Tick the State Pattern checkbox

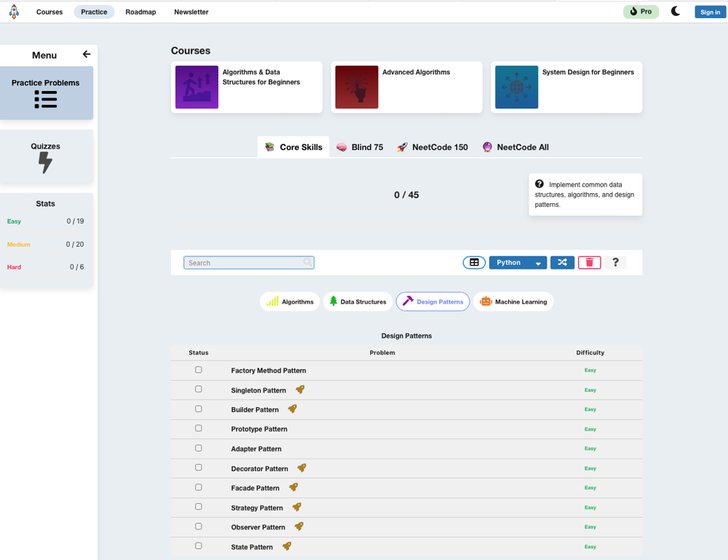click(198, 546)
